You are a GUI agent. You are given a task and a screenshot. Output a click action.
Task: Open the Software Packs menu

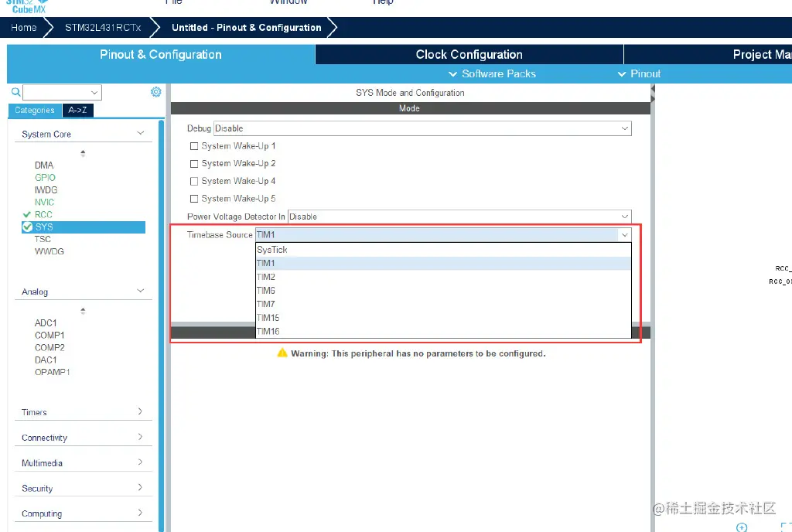[x=493, y=73]
